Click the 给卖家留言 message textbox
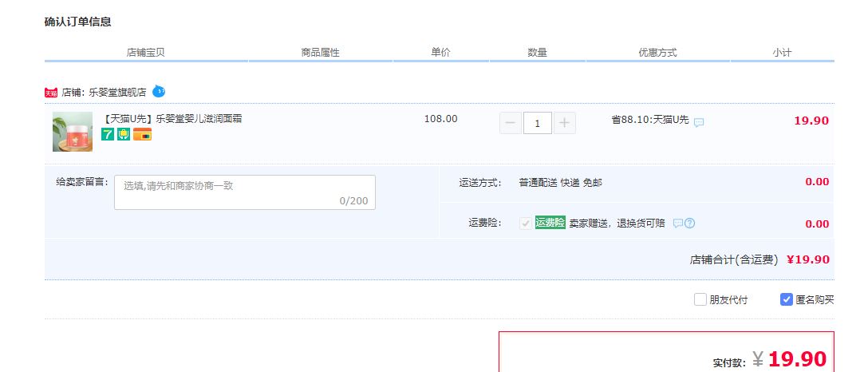 pyautogui.click(x=245, y=192)
